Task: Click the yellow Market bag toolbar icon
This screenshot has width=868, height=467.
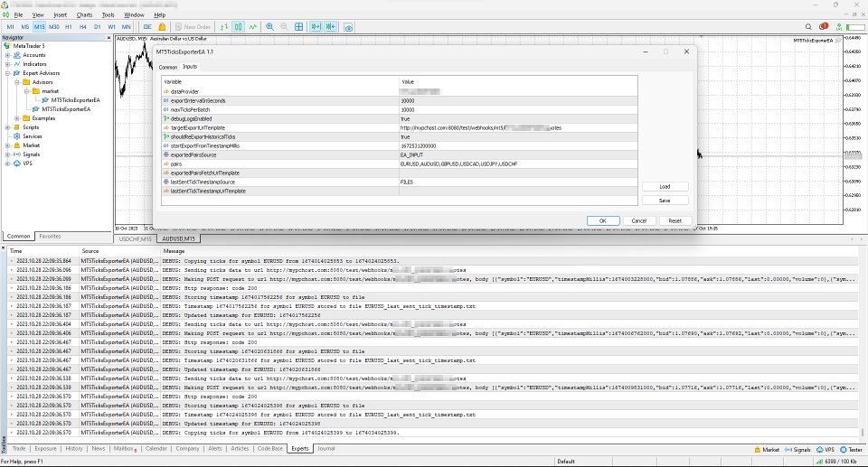Action: 162,26
